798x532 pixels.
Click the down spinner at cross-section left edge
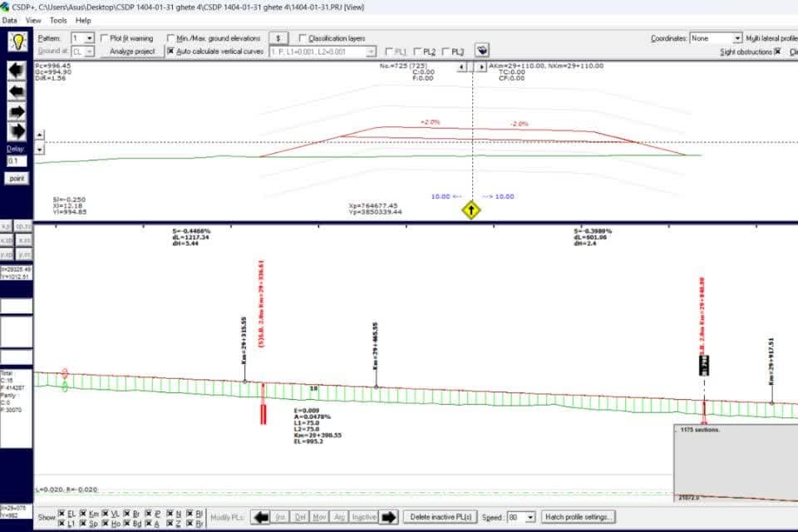(x=40, y=149)
